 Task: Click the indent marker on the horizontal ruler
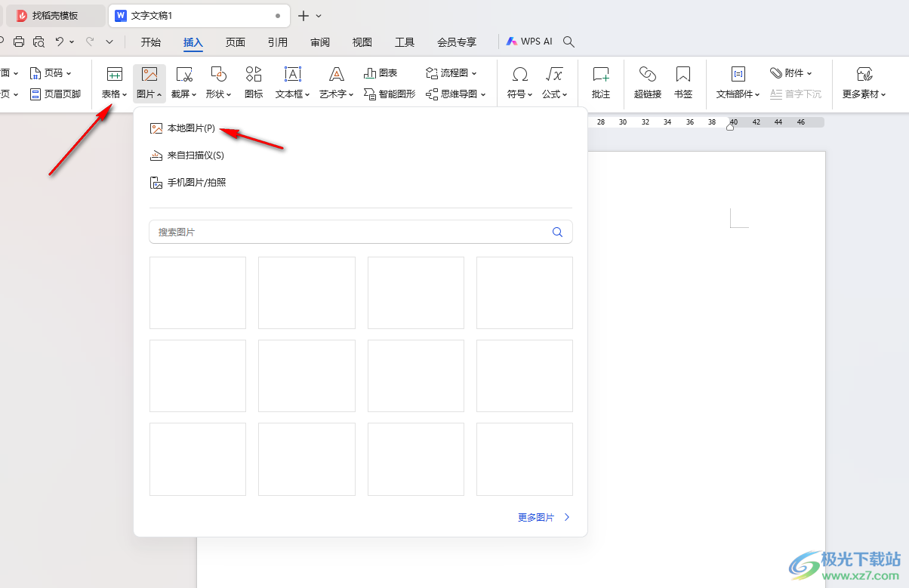[x=729, y=126]
